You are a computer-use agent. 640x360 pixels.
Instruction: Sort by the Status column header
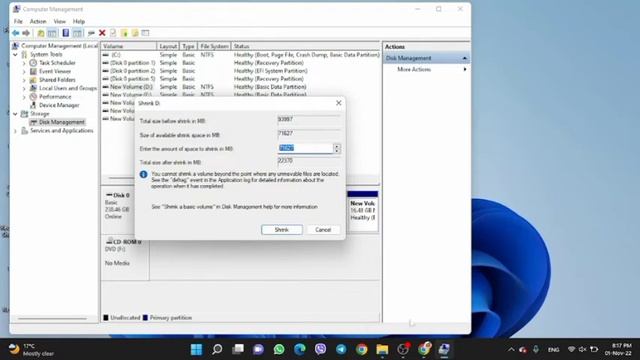point(305,46)
